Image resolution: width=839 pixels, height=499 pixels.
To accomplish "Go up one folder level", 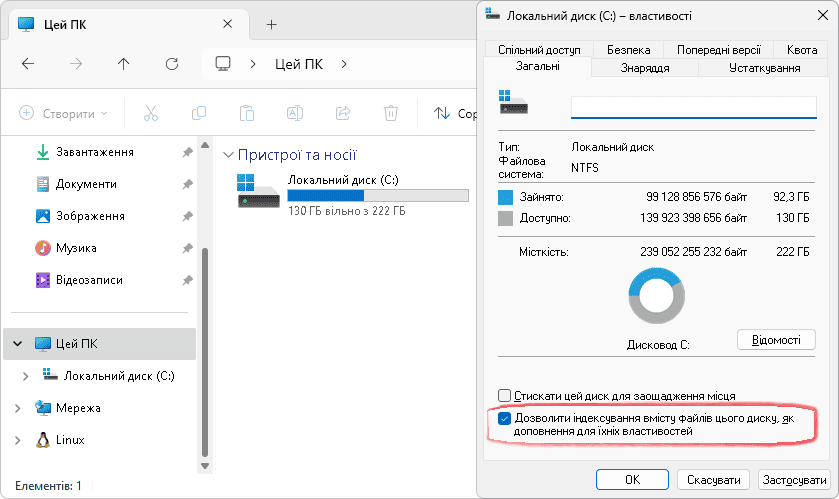I will tap(124, 63).
